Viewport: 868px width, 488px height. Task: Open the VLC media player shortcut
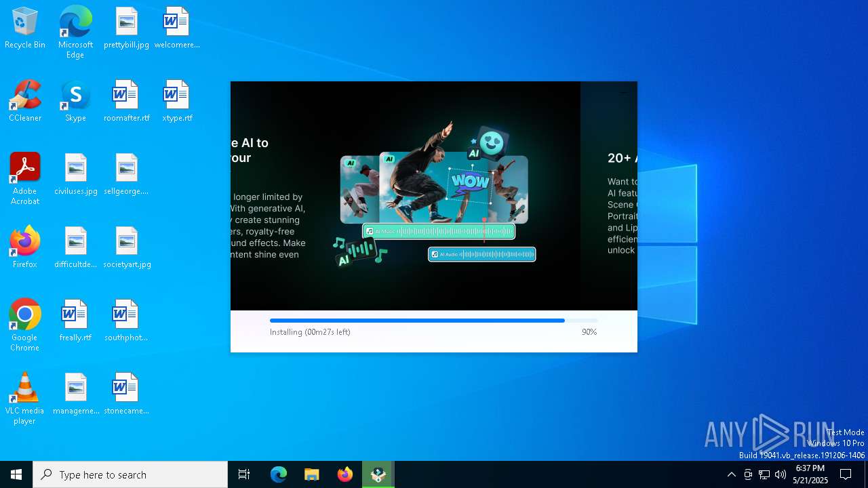pos(25,399)
